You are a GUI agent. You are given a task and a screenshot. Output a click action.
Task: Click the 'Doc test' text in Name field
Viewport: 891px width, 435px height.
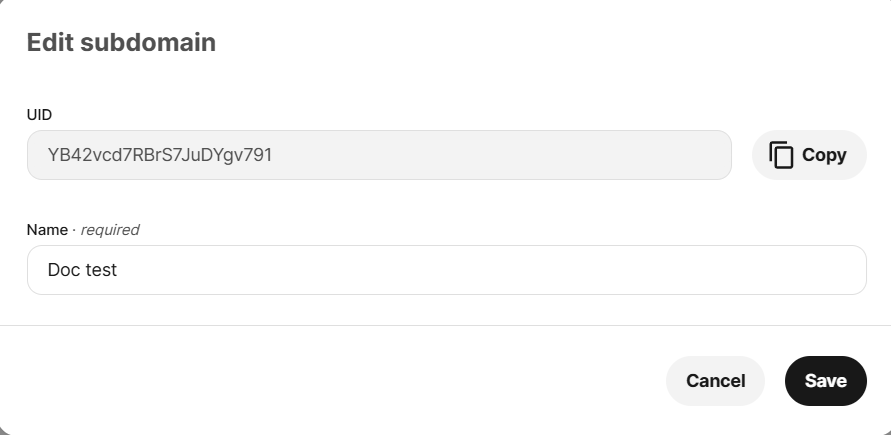82,270
